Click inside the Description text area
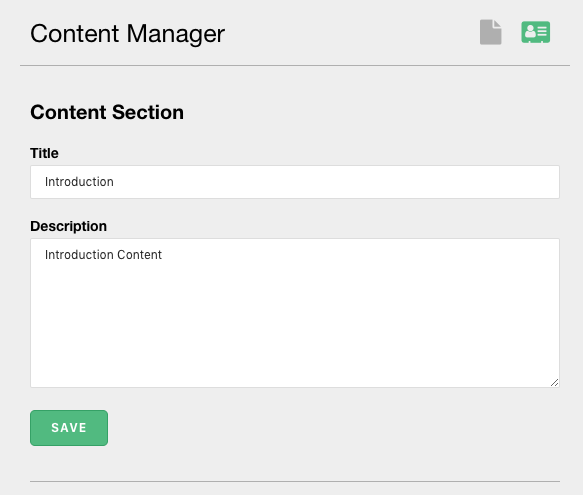This screenshot has width=583, height=495. pos(295,313)
